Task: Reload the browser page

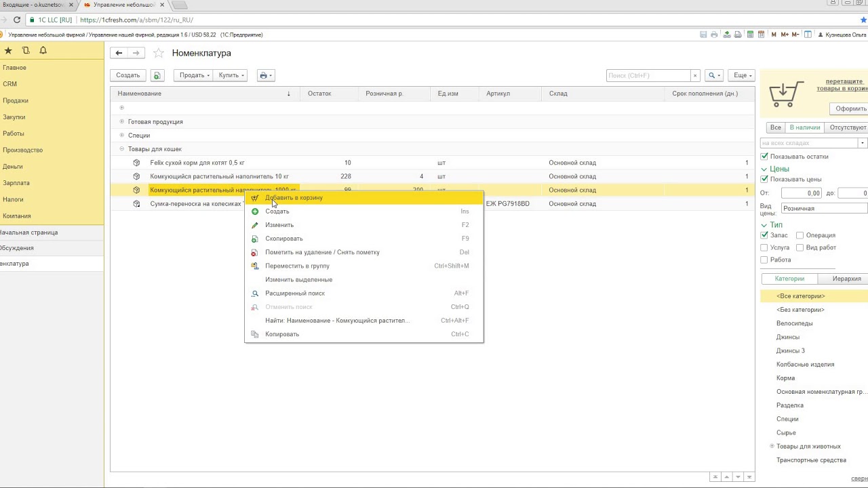Action: [x=17, y=20]
